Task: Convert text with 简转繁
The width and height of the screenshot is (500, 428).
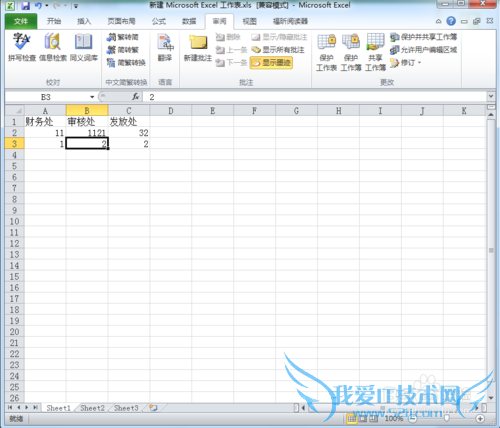Action: click(x=122, y=50)
